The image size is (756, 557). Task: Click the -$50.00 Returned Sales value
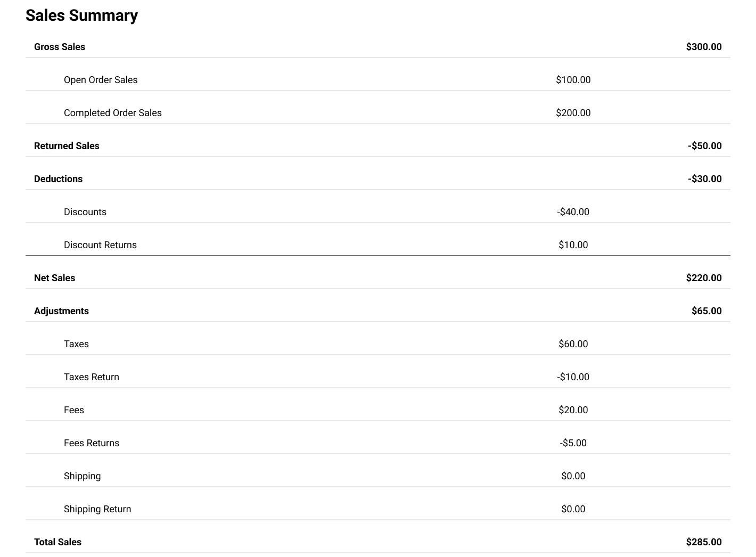(x=705, y=146)
